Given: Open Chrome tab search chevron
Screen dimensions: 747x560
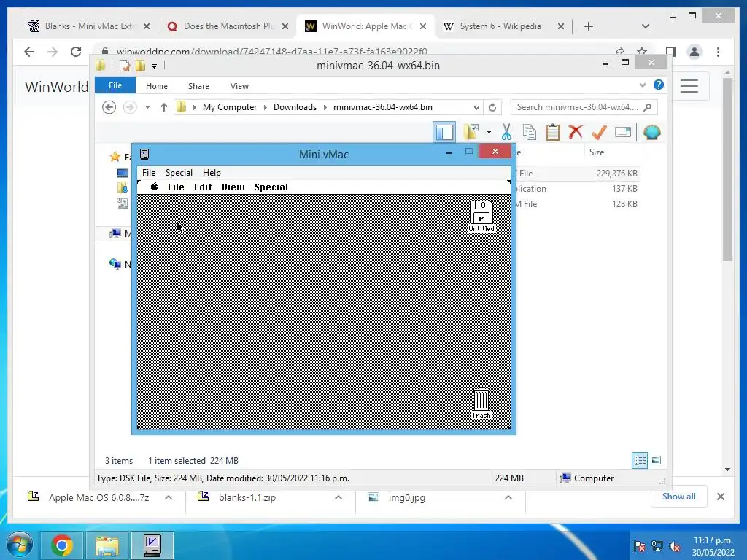Looking at the screenshot, I should pyautogui.click(x=645, y=26).
